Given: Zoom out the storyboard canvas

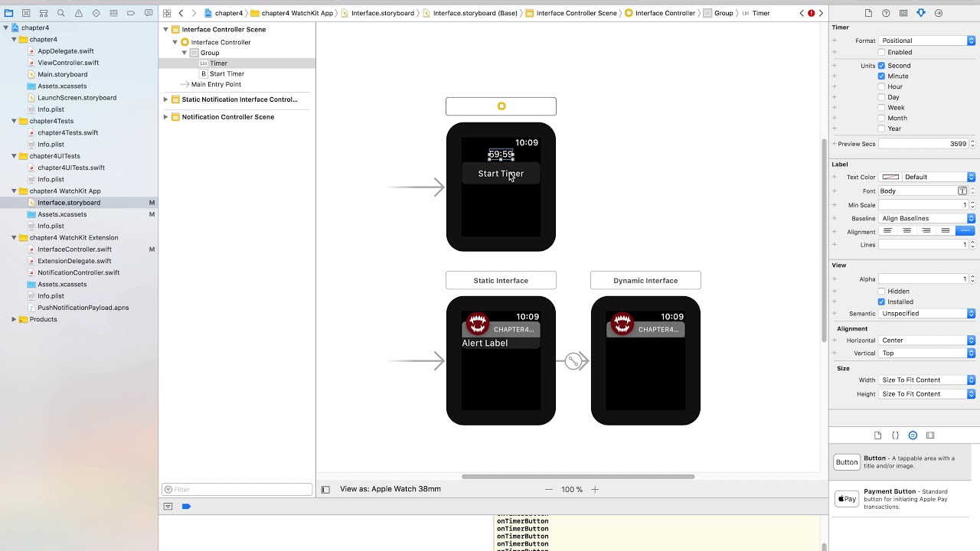Looking at the screenshot, I should tap(548, 489).
